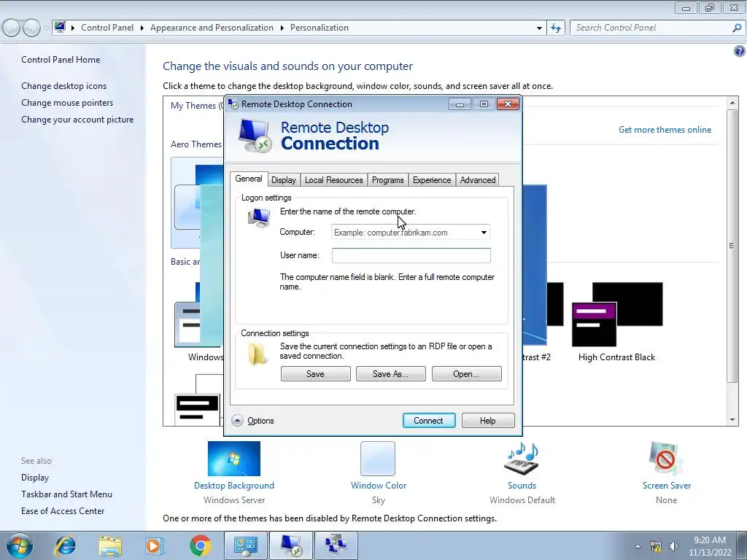Open the address bar history dropdown arrow
This screenshot has width=747, height=560.
click(x=539, y=28)
